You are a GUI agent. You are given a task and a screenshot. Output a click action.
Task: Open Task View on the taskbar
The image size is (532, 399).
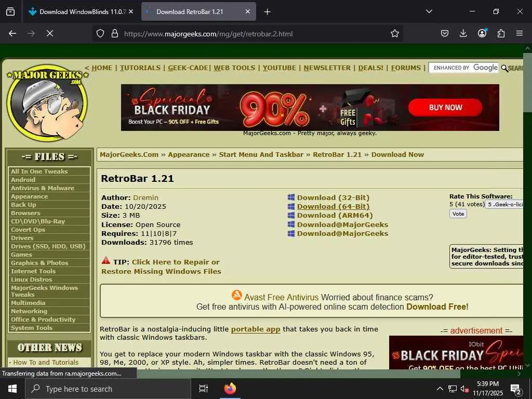tap(204, 389)
